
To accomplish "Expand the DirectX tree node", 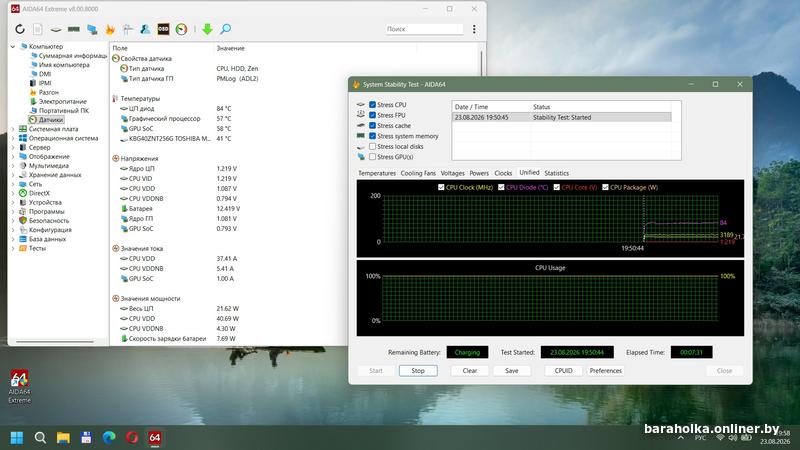I will click(x=13, y=193).
